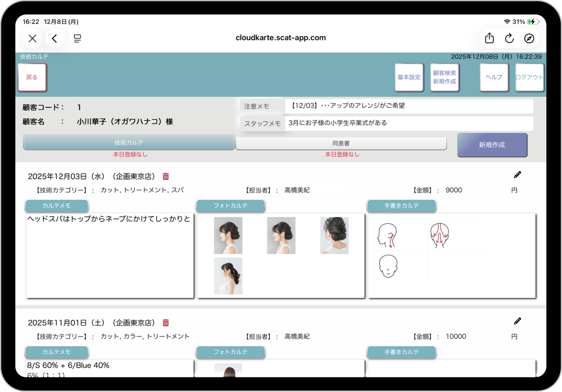Switch to the 同意書 tab
The height and width of the screenshot is (392, 562).
pyautogui.click(x=341, y=143)
